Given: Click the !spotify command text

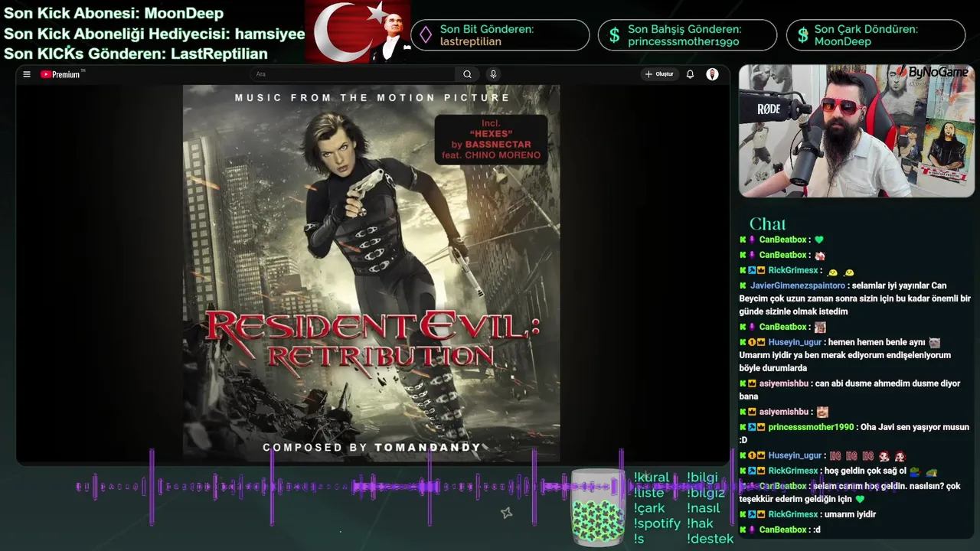Looking at the screenshot, I should 657,523.
